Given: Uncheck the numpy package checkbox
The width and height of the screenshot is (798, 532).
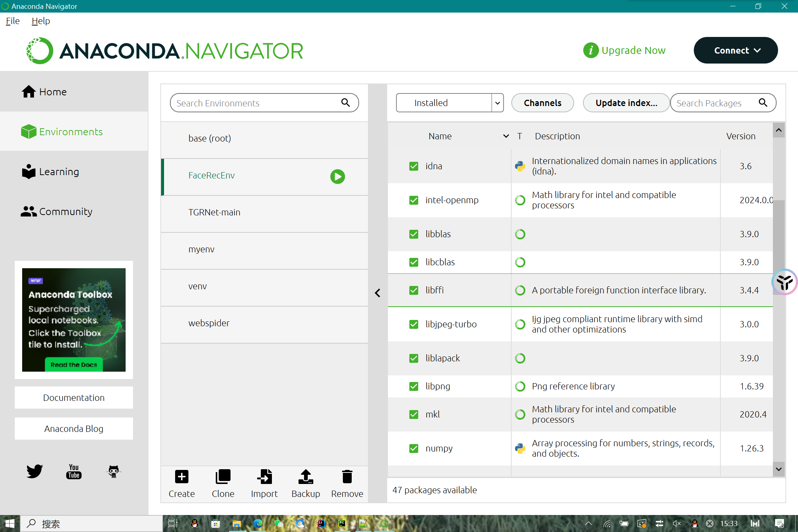Looking at the screenshot, I should coord(414,448).
